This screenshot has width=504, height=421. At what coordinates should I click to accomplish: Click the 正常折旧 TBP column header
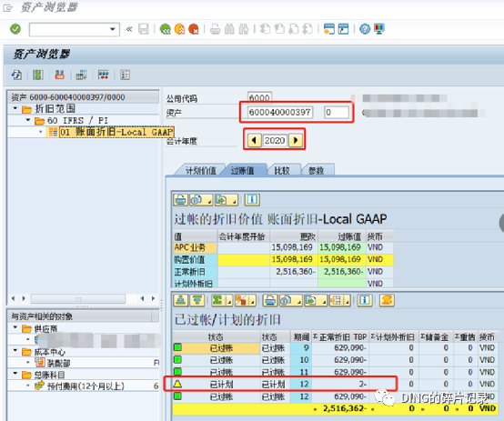pyautogui.click(x=340, y=337)
